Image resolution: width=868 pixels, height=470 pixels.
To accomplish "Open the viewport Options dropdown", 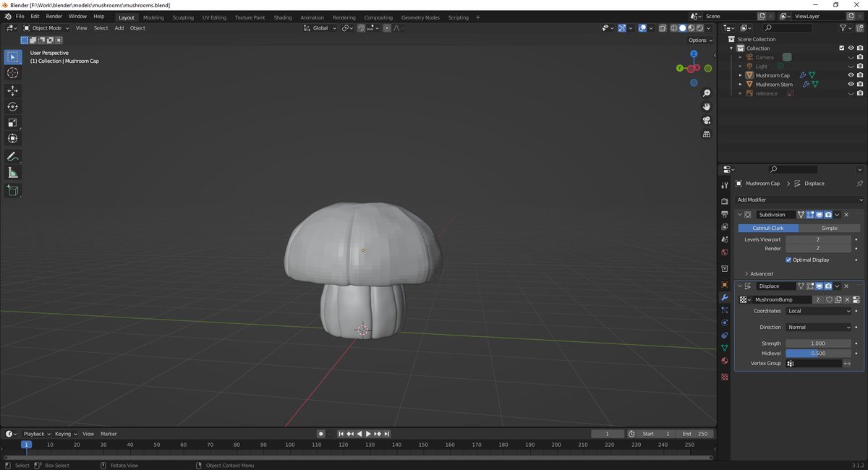I will [699, 40].
